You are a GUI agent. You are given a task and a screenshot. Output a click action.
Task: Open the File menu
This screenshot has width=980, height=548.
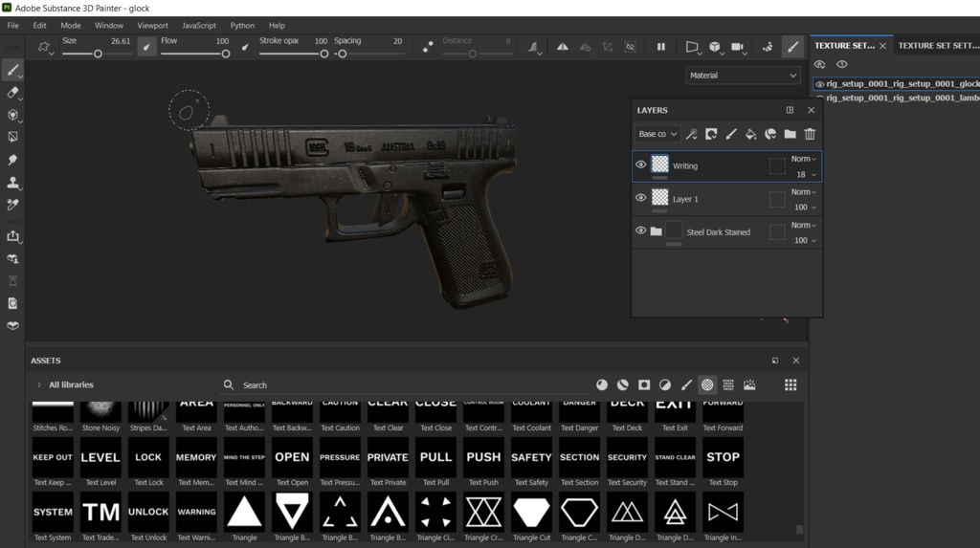pos(12,26)
